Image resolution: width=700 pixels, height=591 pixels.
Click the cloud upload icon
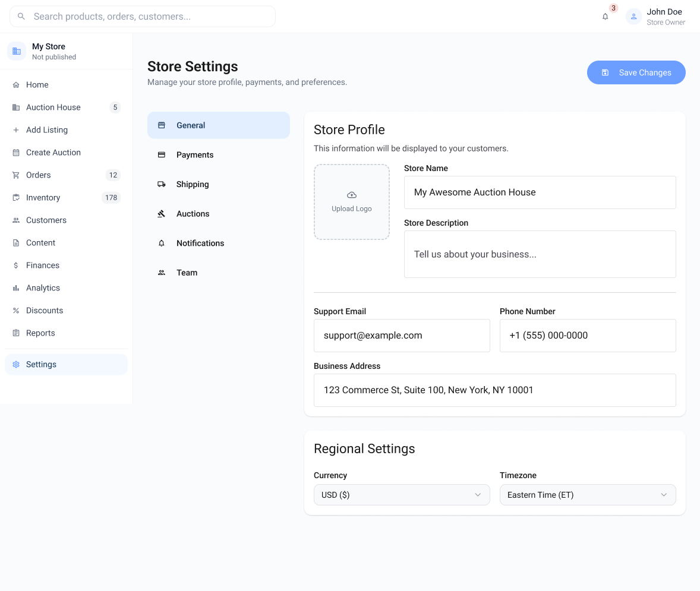tap(352, 195)
